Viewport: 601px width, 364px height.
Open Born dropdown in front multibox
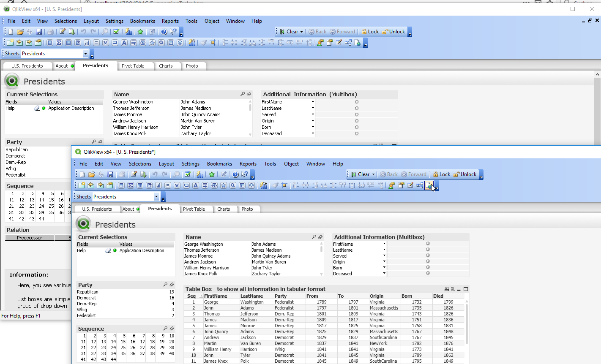click(x=384, y=267)
